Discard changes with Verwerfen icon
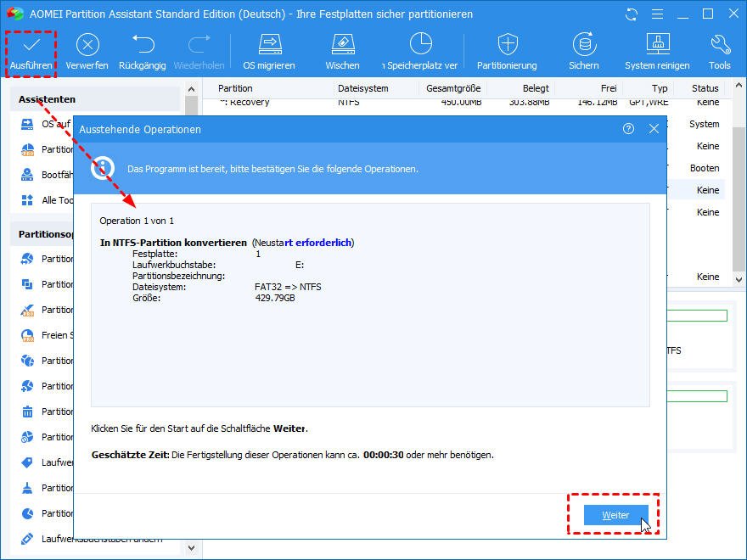 (x=87, y=45)
